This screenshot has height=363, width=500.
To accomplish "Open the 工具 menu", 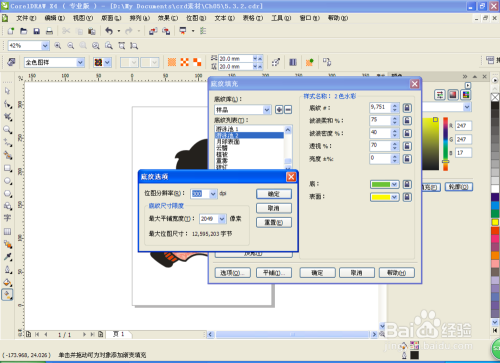I will (281, 18).
